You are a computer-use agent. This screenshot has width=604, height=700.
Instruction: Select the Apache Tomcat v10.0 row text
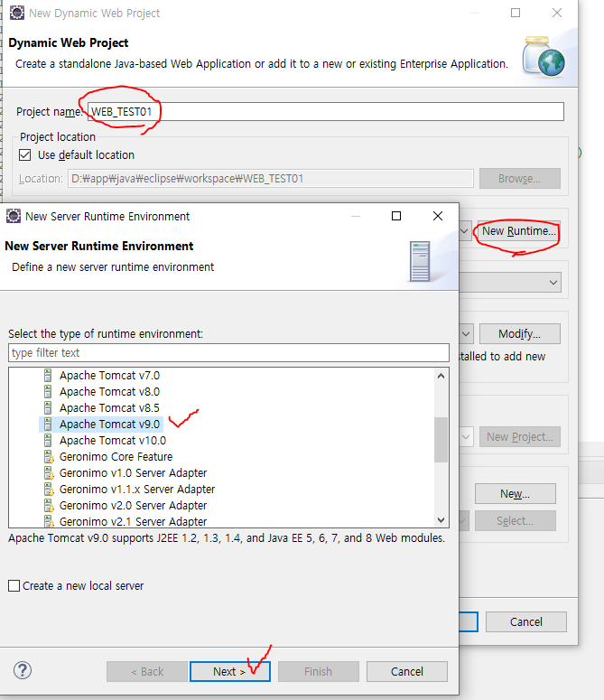coord(113,441)
